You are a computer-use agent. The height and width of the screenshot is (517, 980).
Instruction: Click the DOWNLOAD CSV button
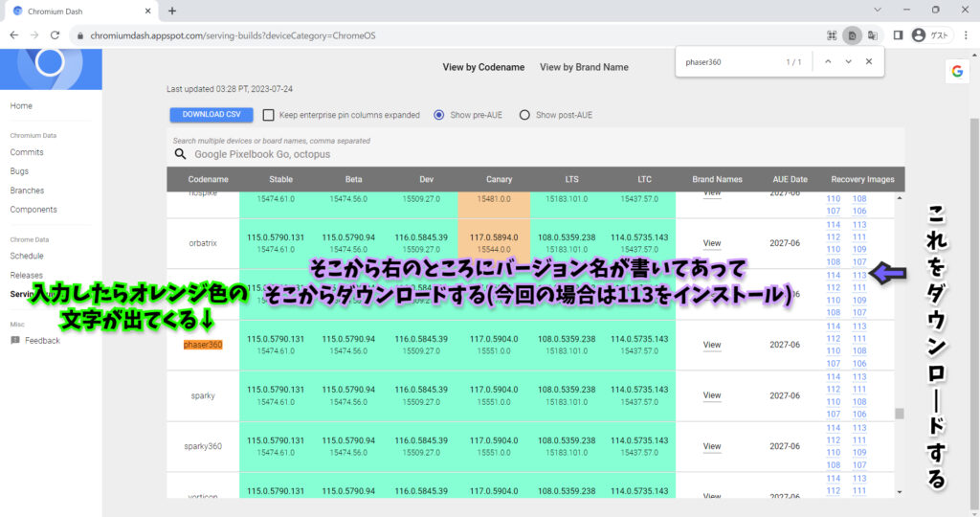[x=211, y=115]
